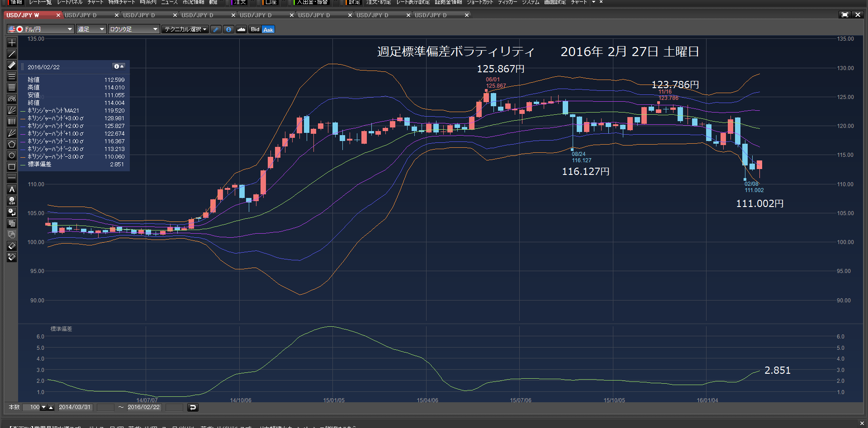Image resolution: width=868 pixels, height=428 pixels.
Task: Click the area chart icon in toolbar
Action: point(241,29)
